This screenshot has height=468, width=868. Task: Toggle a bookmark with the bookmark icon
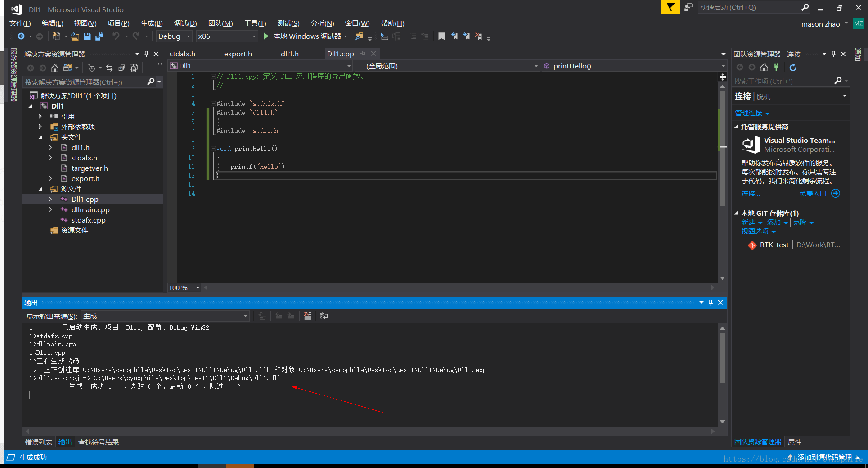tap(441, 36)
